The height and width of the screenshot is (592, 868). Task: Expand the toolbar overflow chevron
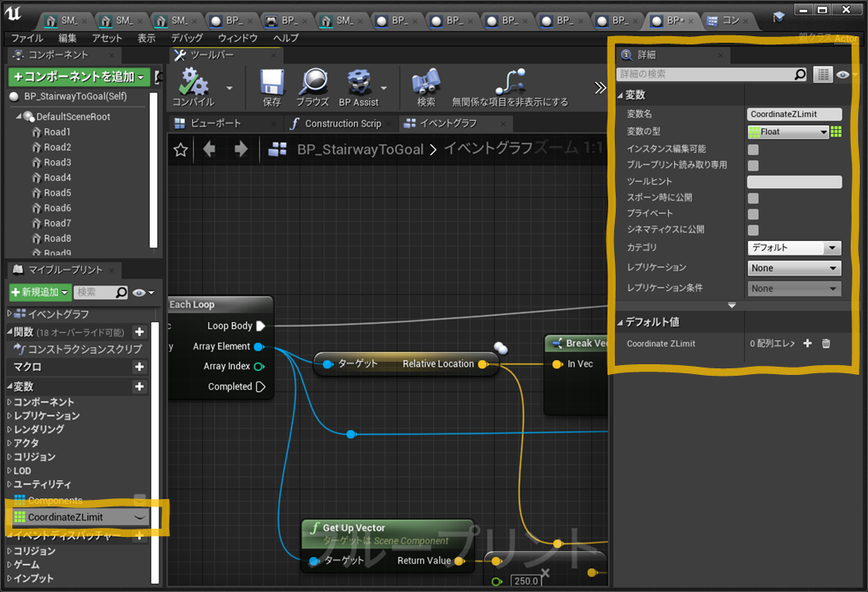(x=600, y=87)
